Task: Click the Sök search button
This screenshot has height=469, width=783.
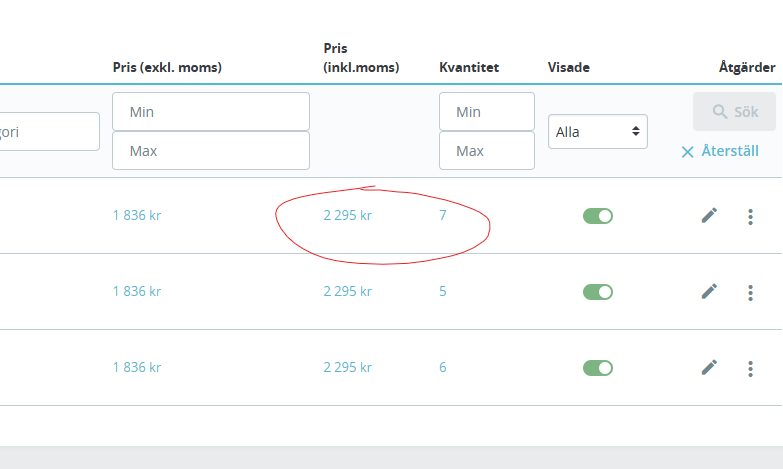Action: coord(734,111)
